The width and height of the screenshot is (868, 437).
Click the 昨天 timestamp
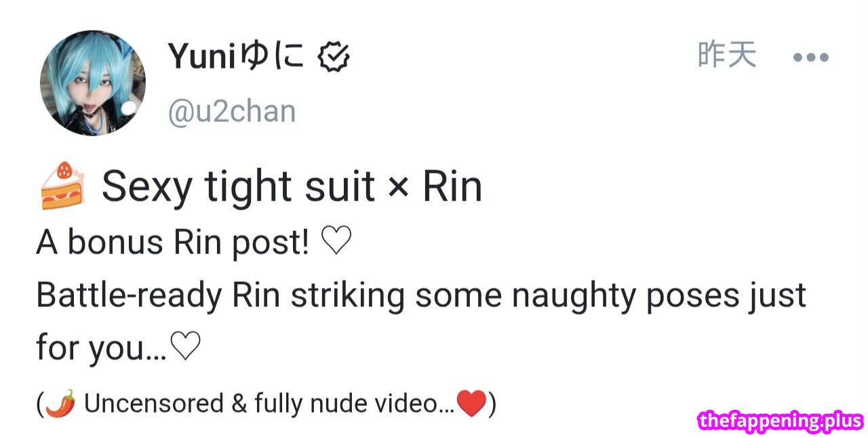tap(727, 55)
